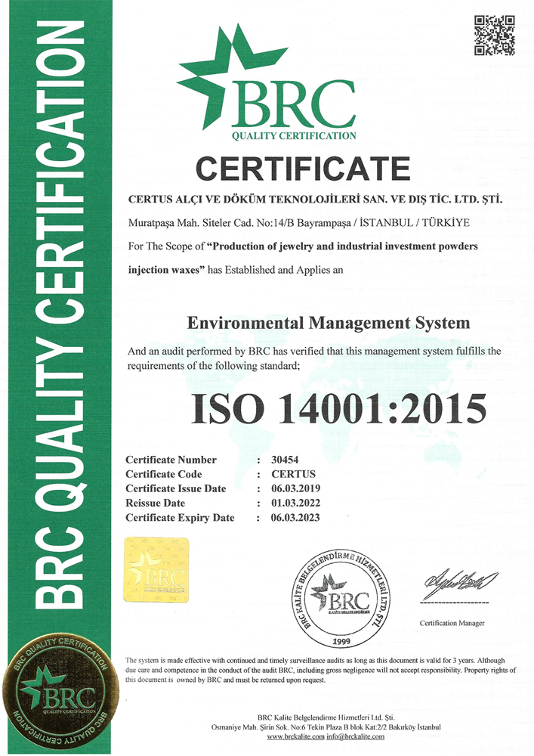The image size is (534, 756).
Task: Click certificate number value 30454
Action: (x=285, y=460)
